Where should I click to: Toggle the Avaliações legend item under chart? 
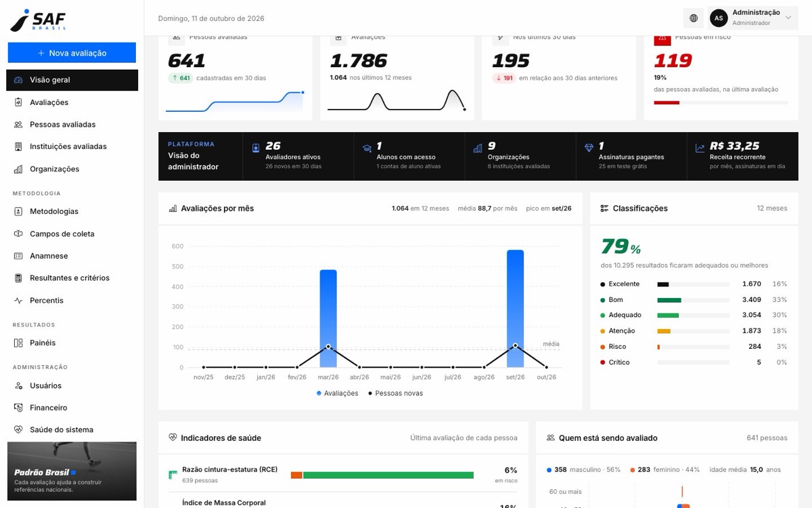pyautogui.click(x=338, y=394)
